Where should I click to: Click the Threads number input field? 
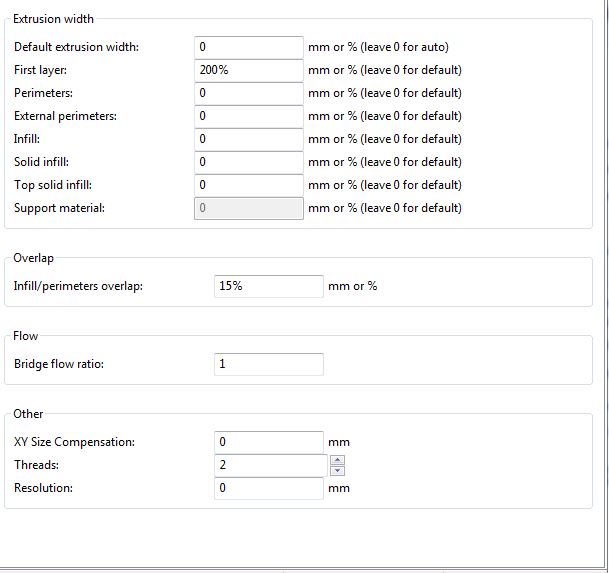point(268,465)
